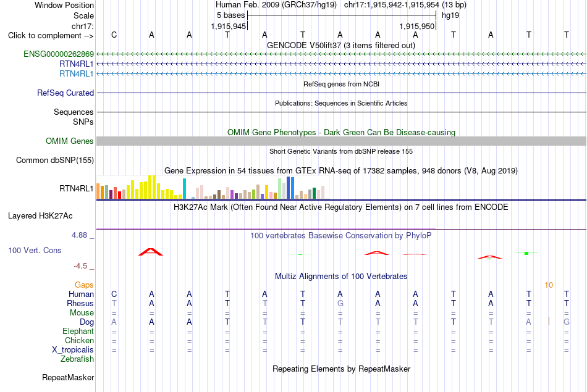
Task: Click the green PhyloP square marker
Action: pyautogui.click(x=526, y=254)
